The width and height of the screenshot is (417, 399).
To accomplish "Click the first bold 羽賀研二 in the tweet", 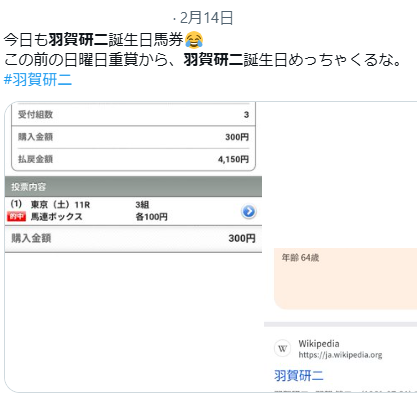I will point(79,40).
